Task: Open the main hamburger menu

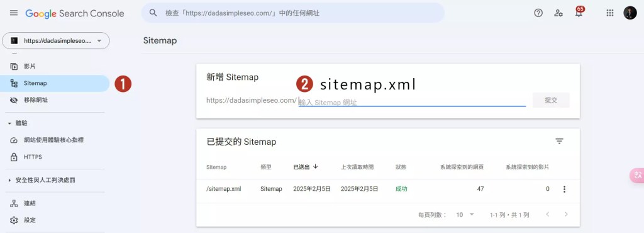Action: pyautogui.click(x=14, y=13)
